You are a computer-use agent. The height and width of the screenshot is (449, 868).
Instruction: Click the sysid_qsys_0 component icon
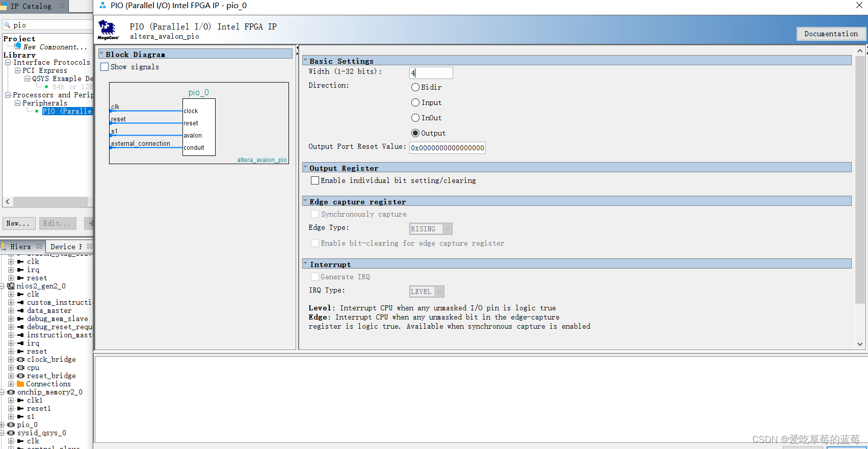pos(11,433)
